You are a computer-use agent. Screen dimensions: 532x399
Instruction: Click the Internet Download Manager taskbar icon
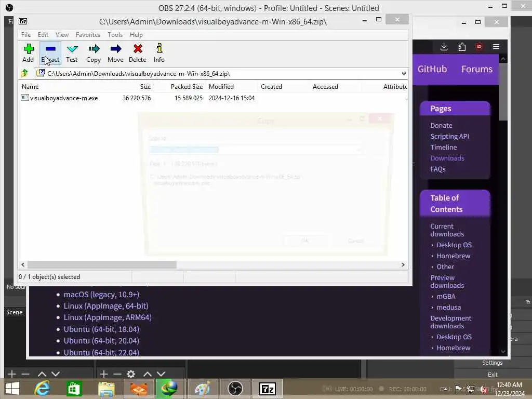coord(170,389)
